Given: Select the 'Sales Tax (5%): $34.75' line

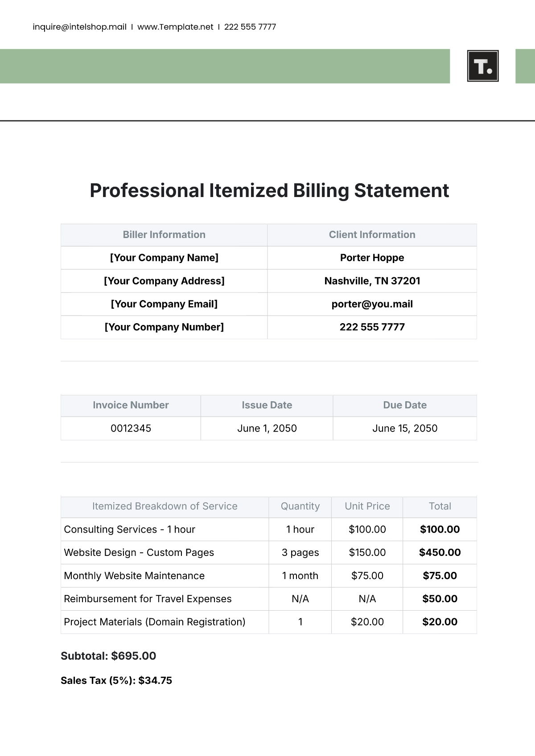Looking at the screenshot, I should click(116, 681).
